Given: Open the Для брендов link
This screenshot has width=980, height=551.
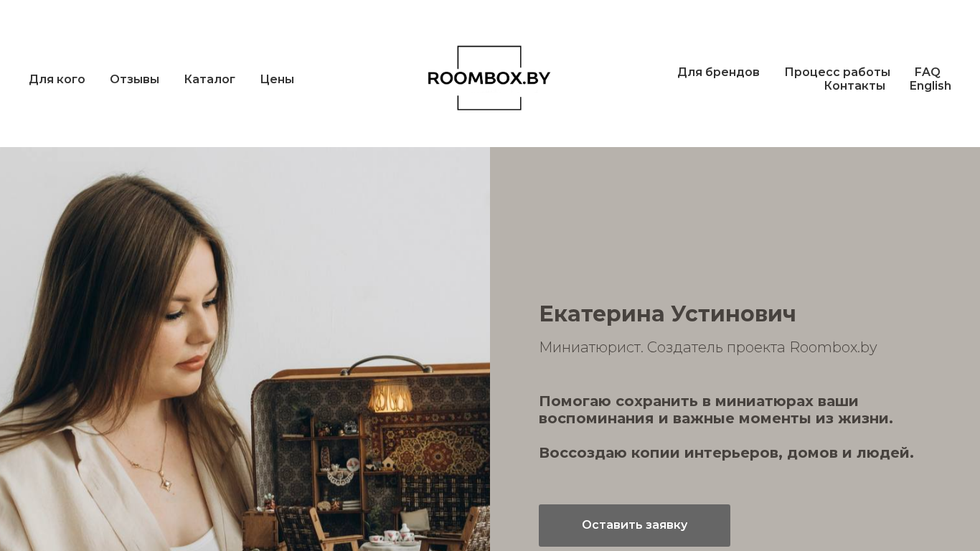Looking at the screenshot, I should 718,72.
